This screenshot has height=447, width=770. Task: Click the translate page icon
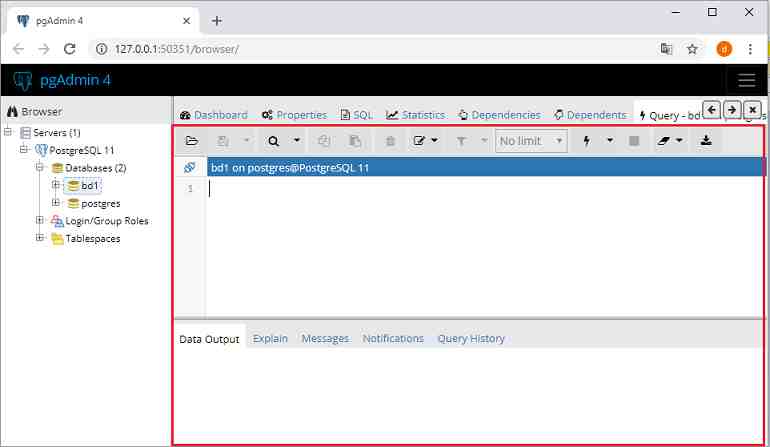666,49
